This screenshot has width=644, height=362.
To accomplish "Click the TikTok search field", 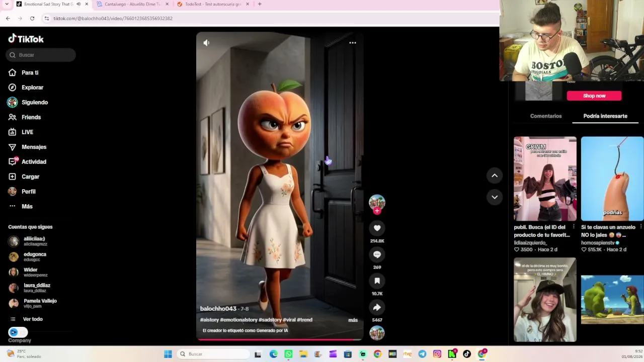I will [x=41, y=55].
